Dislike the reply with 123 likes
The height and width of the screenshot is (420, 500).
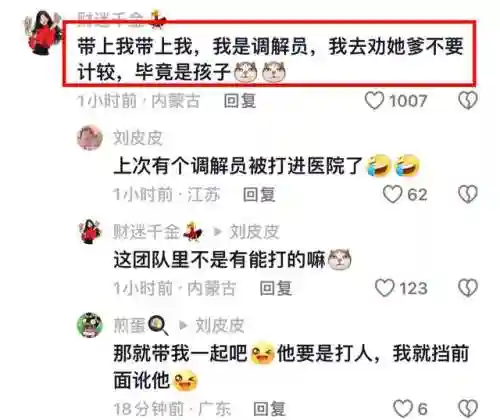coord(468,288)
